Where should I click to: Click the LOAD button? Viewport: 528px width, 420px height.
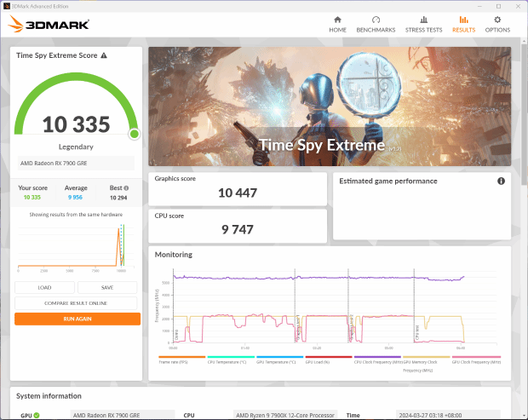pyautogui.click(x=44, y=287)
